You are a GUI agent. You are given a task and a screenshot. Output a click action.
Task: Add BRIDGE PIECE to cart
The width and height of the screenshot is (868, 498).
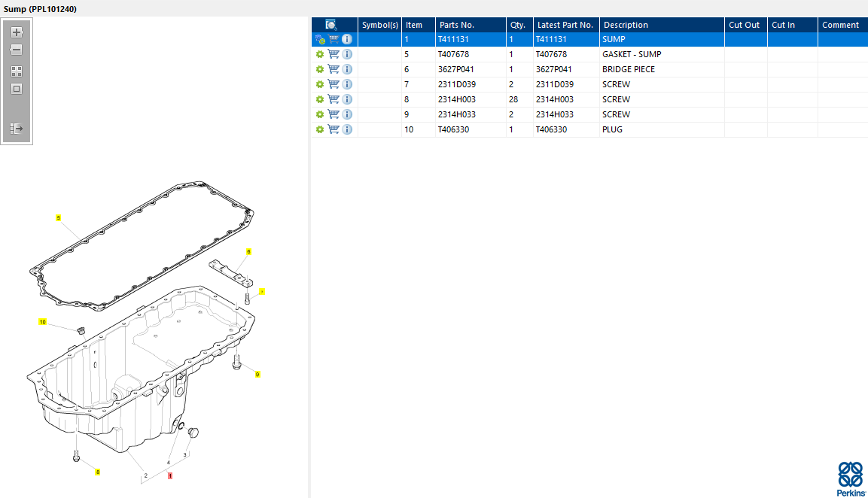click(333, 69)
